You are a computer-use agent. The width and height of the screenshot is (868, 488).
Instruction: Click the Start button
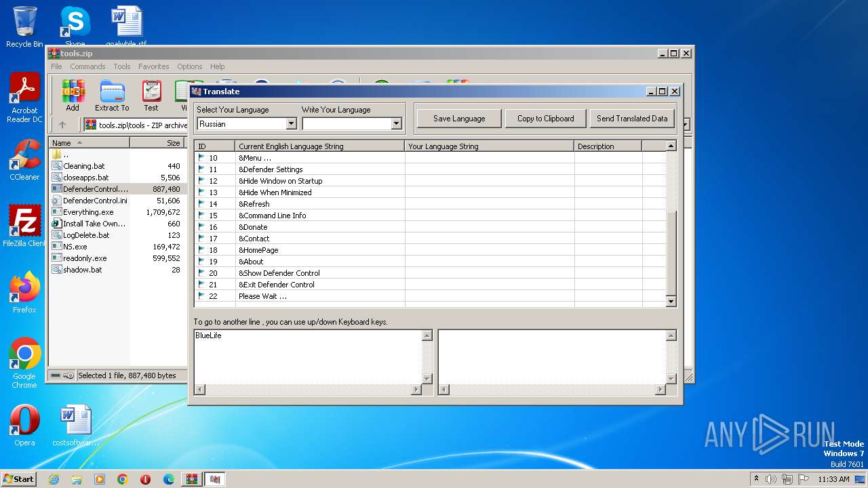[x=19, y=479]
